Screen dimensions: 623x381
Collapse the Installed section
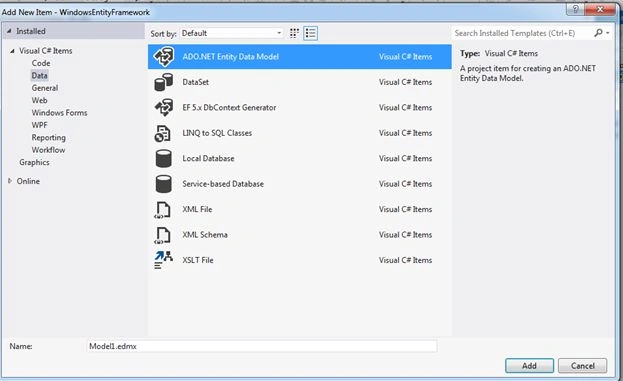[x=9, y=31]
